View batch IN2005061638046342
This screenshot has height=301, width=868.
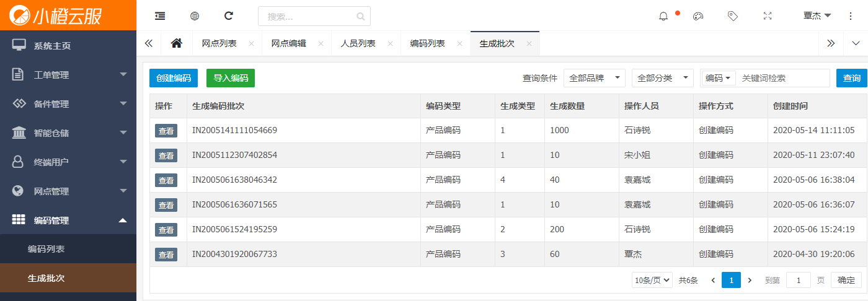click(x=166, y=180)
